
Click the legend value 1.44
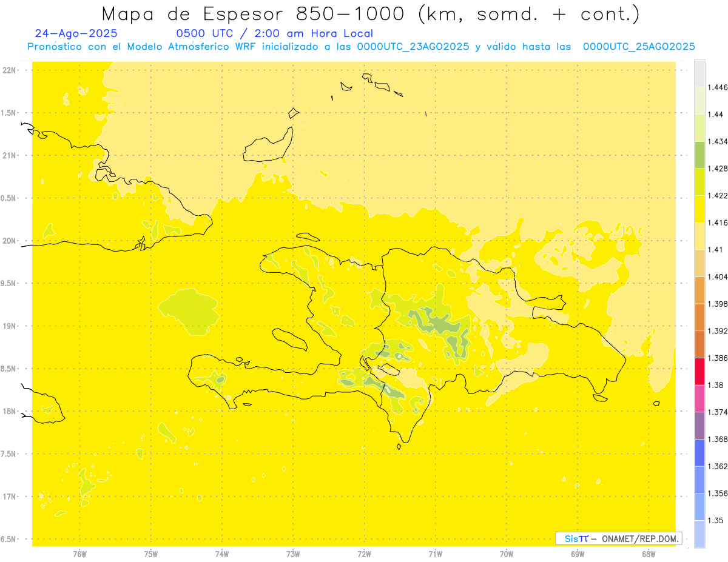715,114
